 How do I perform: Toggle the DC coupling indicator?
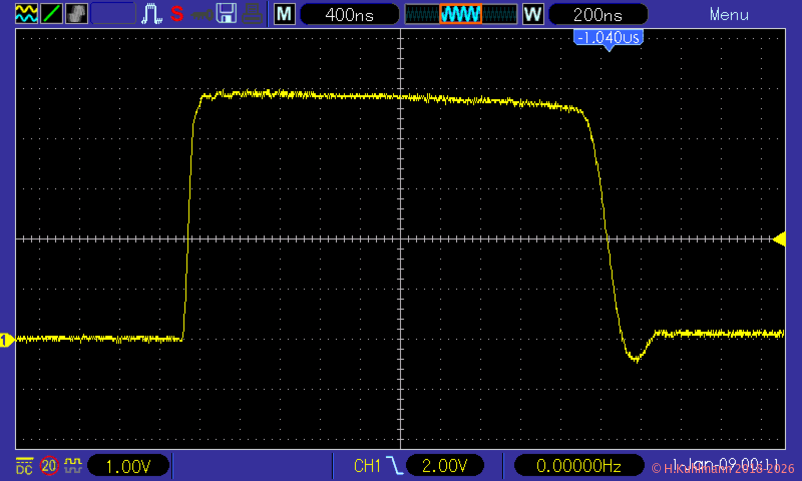click(23, 465)
